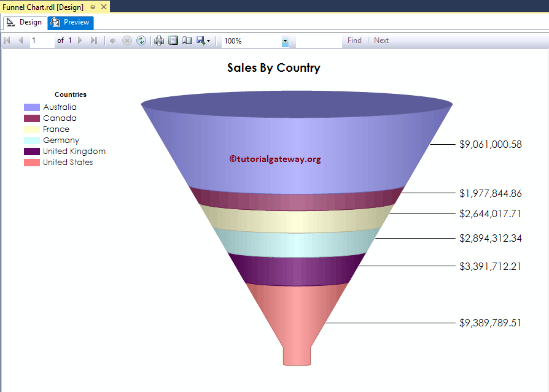This screenshot has width=549, height=392.
Task: Select the Preview tab magnifier icon
Action: tap(55, 22)
